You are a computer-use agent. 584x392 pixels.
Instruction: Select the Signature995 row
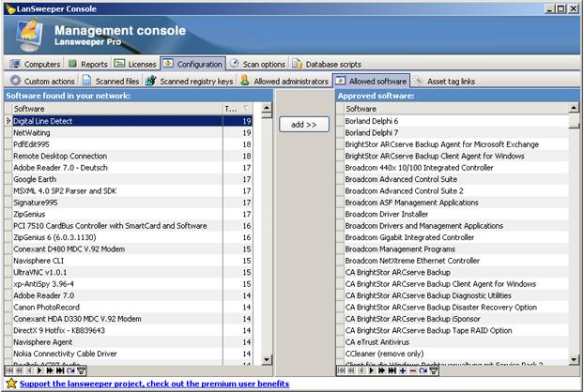pyautogui.click(x=131, y=203)
